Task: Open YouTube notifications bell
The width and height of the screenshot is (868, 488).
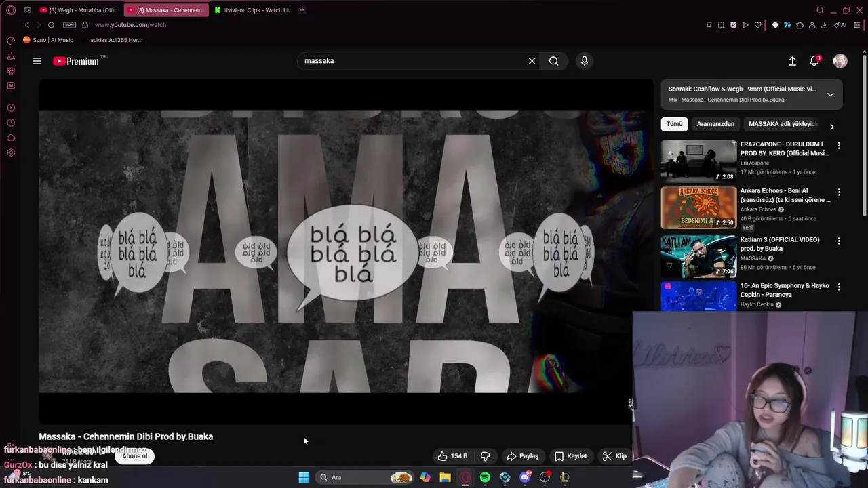Action: point(814,61)
